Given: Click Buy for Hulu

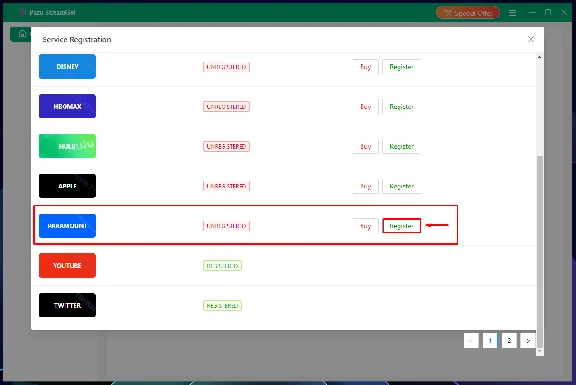Looking at the screenshot, I should click(x=366, y=146).
